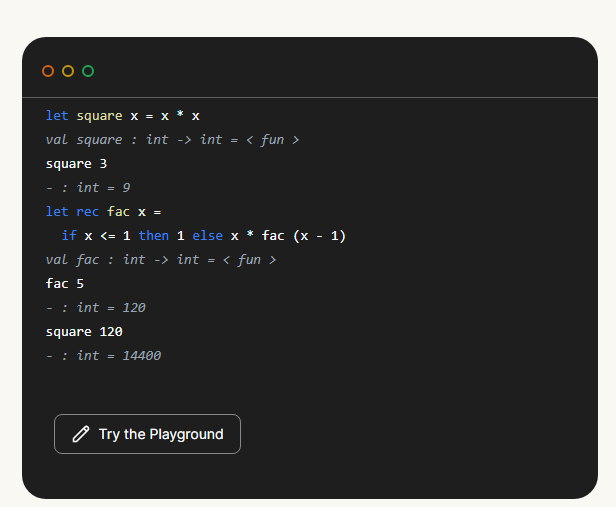
Task: Select the result line "- : int = 14400"
Action: point(103,356)
